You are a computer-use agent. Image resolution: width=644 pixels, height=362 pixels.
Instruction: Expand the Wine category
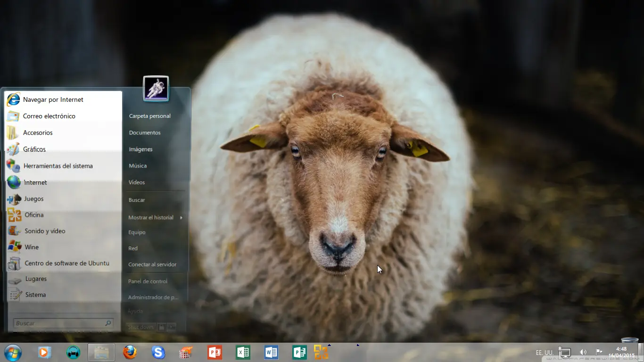coord(63,247)
